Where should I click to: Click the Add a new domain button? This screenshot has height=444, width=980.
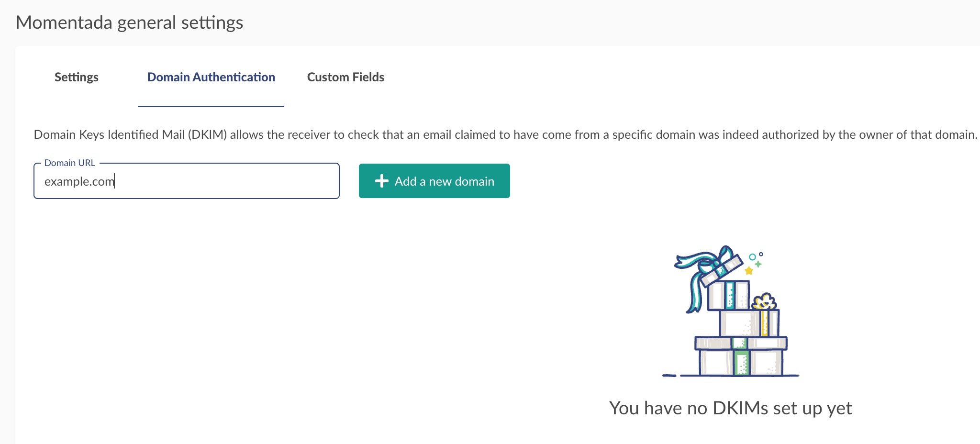[434, 181]
